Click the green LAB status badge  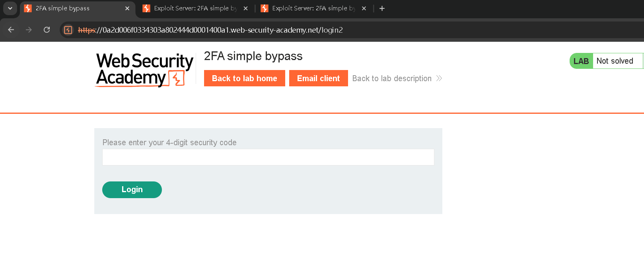coord(581,61)
